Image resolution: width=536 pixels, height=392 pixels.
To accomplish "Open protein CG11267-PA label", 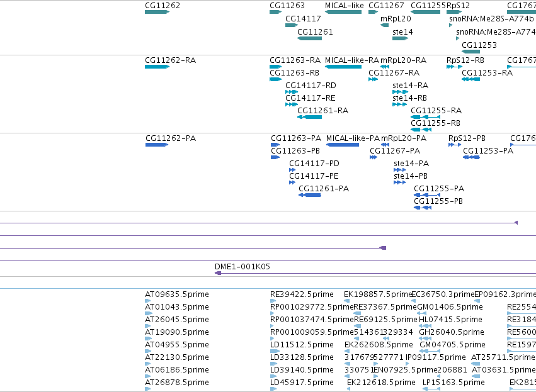I will coord(395,151).
